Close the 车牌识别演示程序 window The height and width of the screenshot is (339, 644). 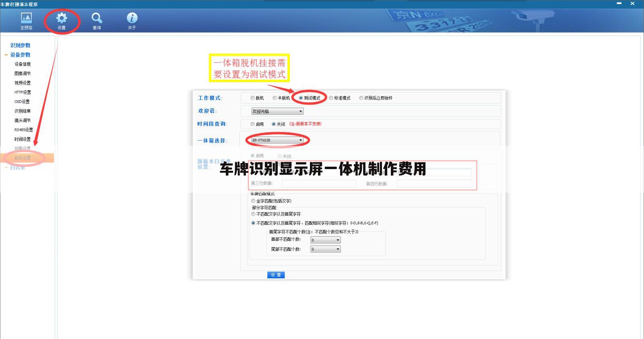pyautogui.click(x=632, y=3)
